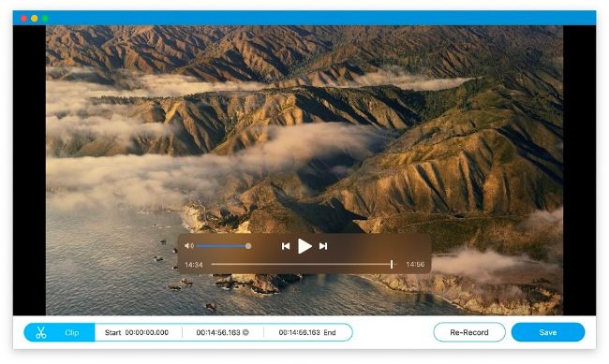Skip to previous with rewind icon
This screenshot has width=609, height=364.
coord(286,246)
